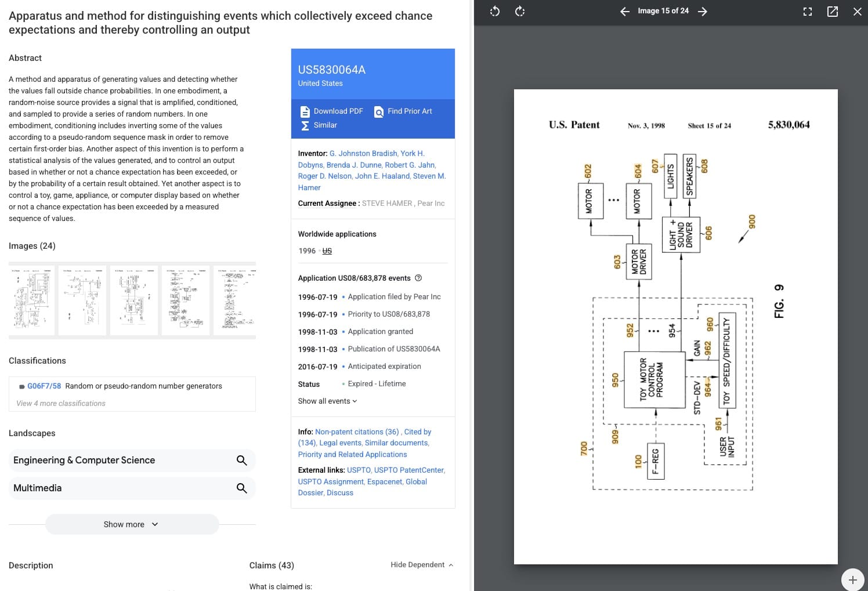Screen dimensions: 868x591
Task: Toggle fullscreen image viewer
Action: coord(807,11)
